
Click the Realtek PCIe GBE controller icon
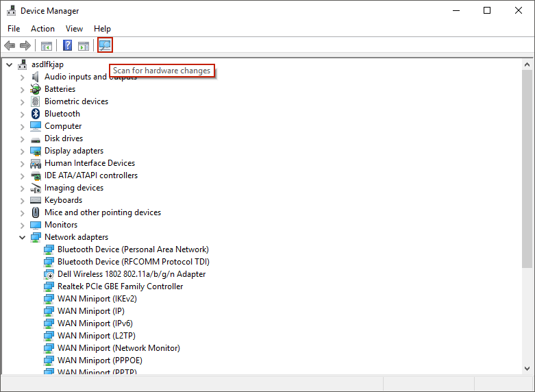49,286
